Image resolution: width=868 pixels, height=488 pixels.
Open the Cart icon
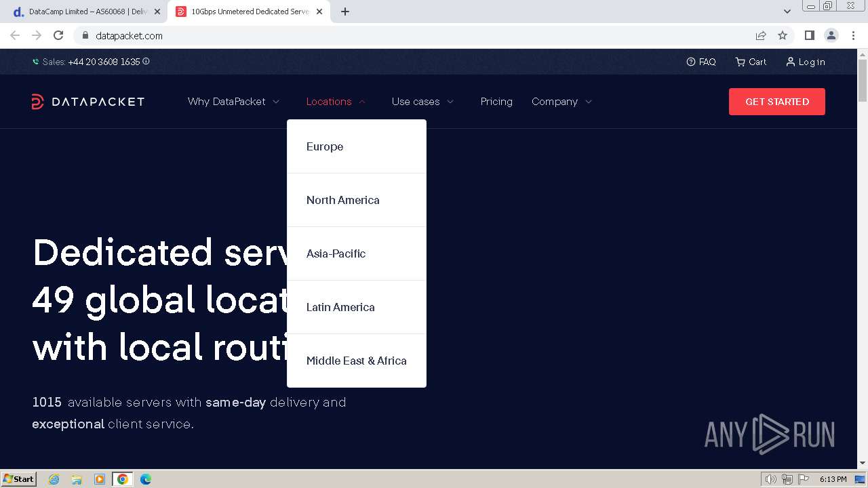[x=740, y=62]
